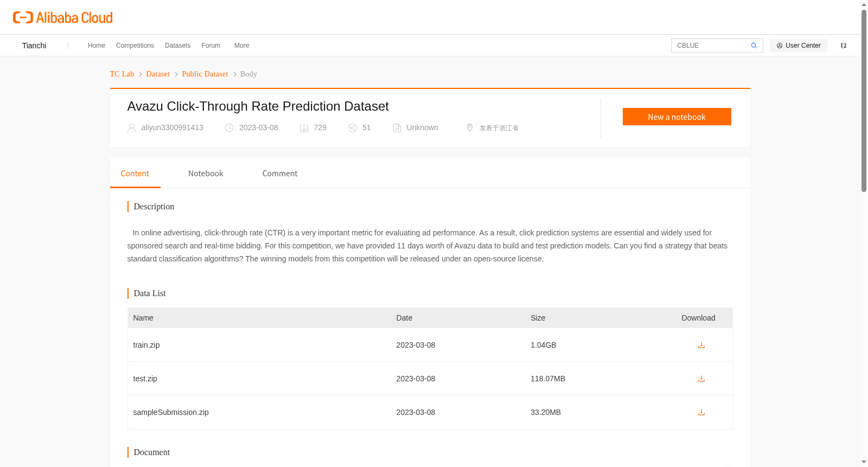
Task: Click the clock icon beside 2023-03-08
Action: 229,128
